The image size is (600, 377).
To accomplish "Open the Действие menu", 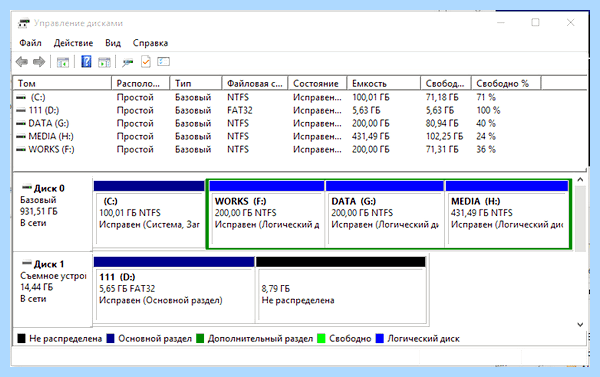I will [x=73, y=43].
